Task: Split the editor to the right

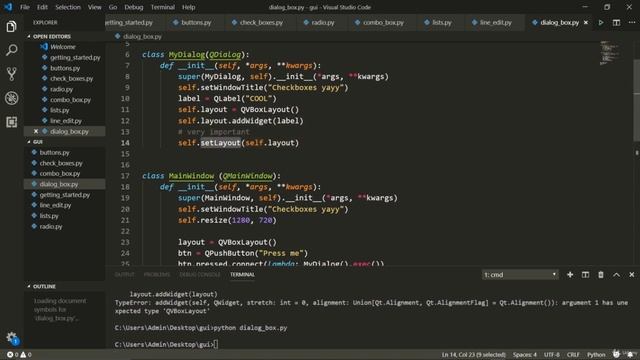Action: [616, 23]
